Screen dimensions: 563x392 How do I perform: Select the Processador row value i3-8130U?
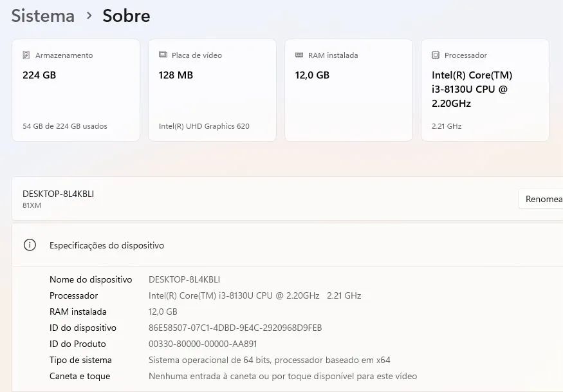point(255,295)
